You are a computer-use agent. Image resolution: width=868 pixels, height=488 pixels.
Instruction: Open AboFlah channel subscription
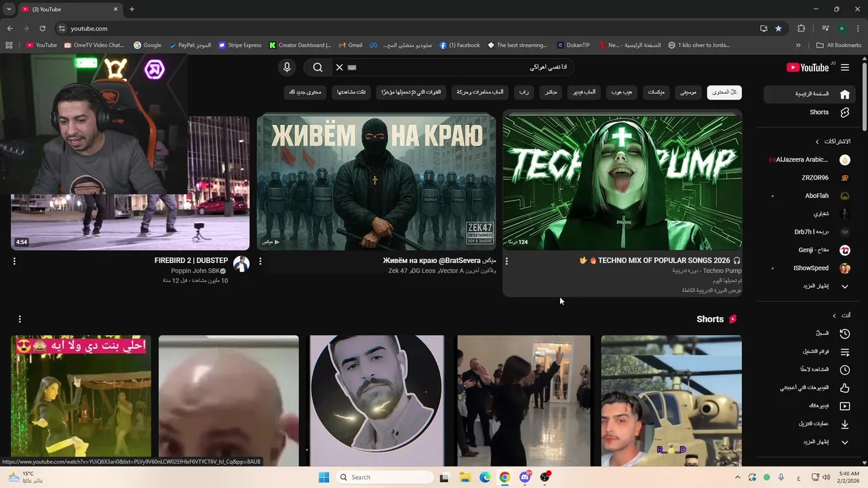810,196
